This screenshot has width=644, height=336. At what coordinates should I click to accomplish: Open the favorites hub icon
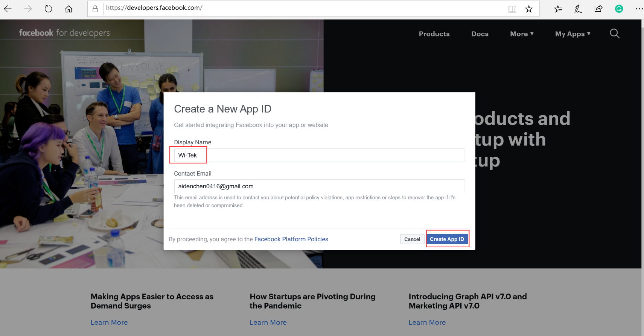pos(558,9)
